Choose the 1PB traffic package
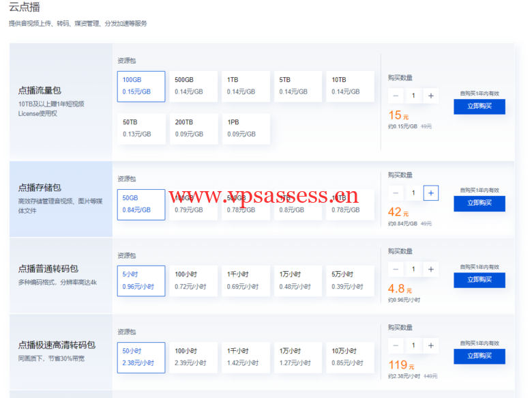Screen dimensions: 532x398 pos(245,128)
